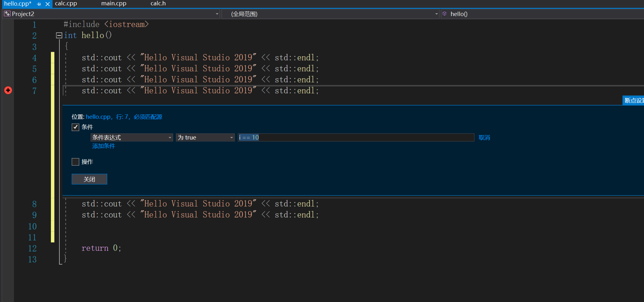Click line number 12 in the gutter

(x=32, y=248)
